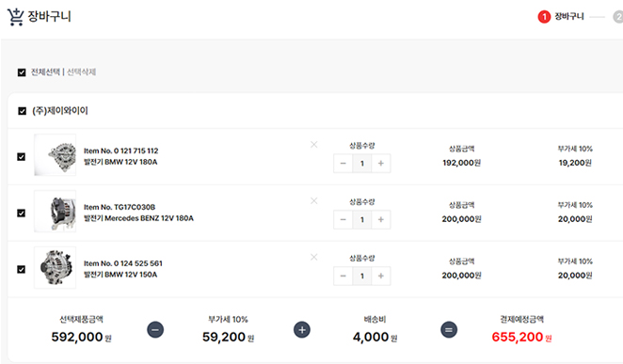The width and height of the screenshot is (623, 364).
Task: Uncheck the (주)제이와이이 seller checkbox
Action: point(23,111)
